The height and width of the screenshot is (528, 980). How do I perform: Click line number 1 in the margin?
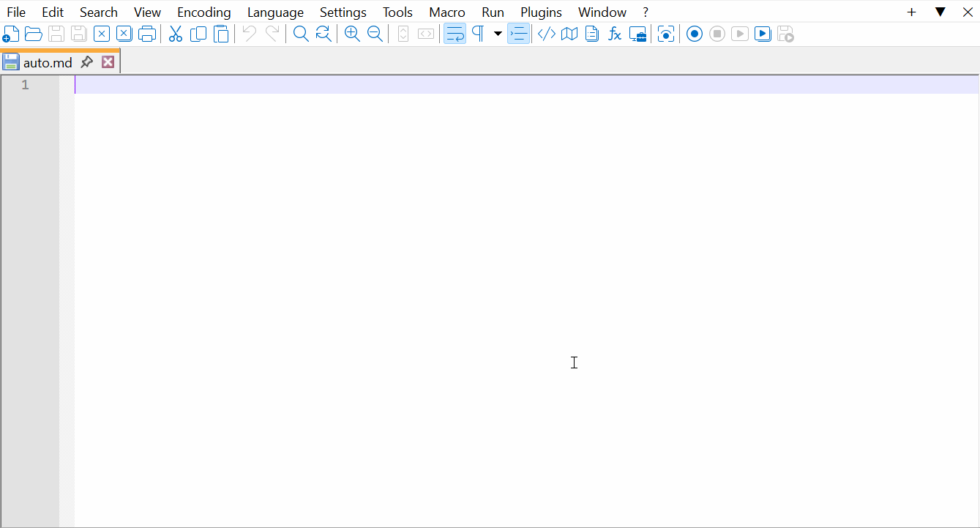[x=25, y=85]
